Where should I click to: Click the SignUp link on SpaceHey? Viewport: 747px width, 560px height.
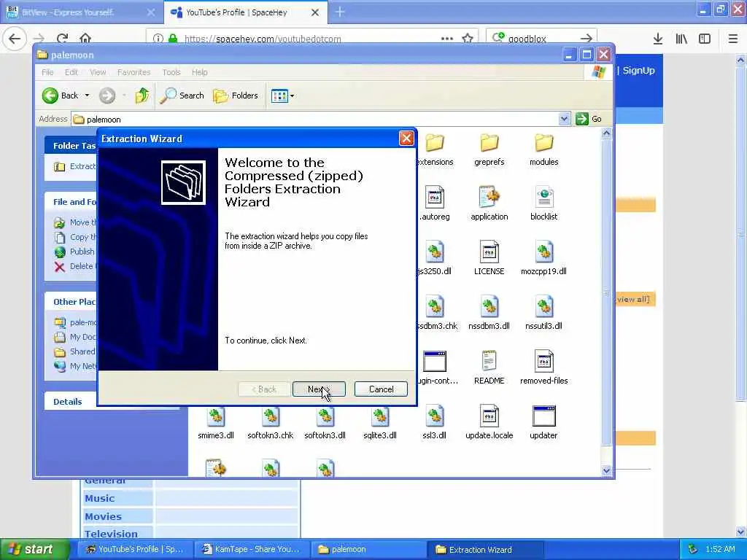(x=638, y=71)
